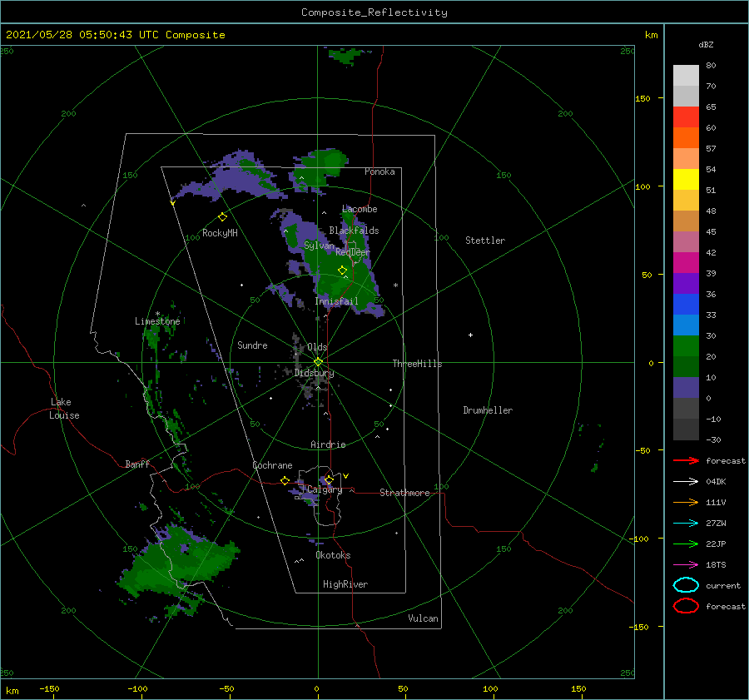The width and height of the screenshot is (749, 700).
Task: Click the red forecast ellipse icon
Action: pyautogui.click(x=686, y=606)
